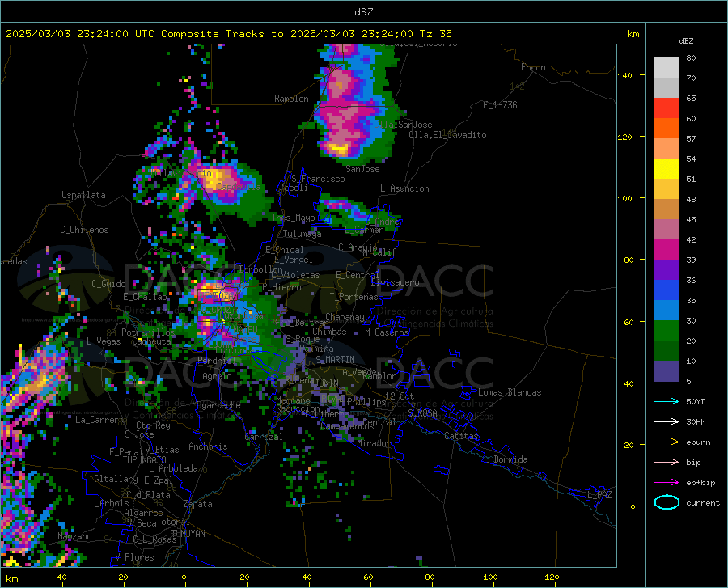Click the cyan current ellipse legend icon

click(667, 502)
